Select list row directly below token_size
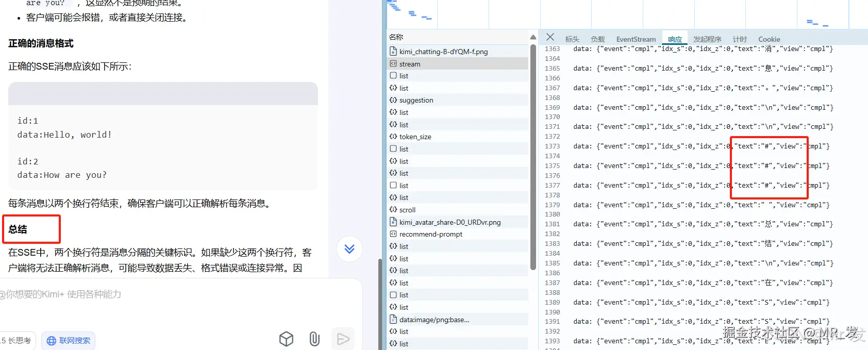This screenshot has height=350, width=868. click(458, 149)
